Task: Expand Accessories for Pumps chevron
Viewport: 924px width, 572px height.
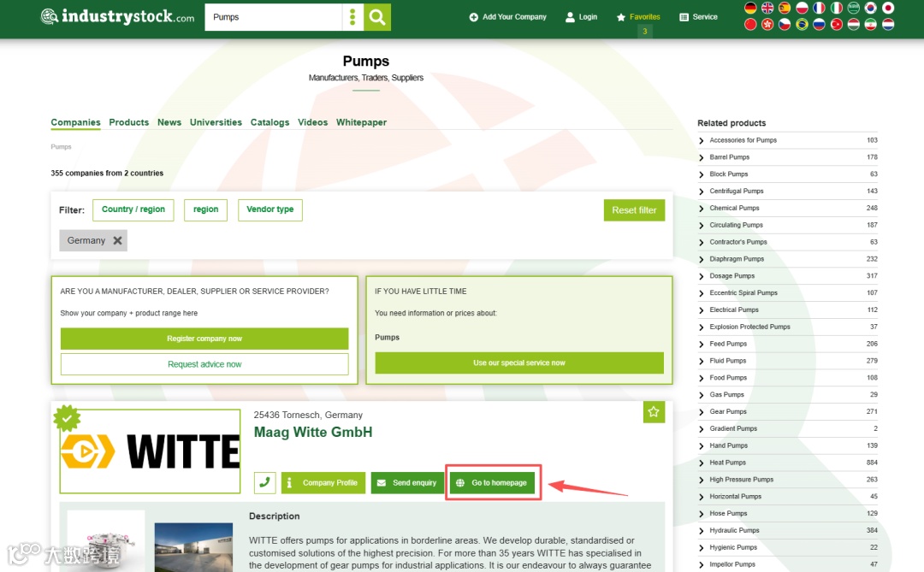Action: pos(702,141)
